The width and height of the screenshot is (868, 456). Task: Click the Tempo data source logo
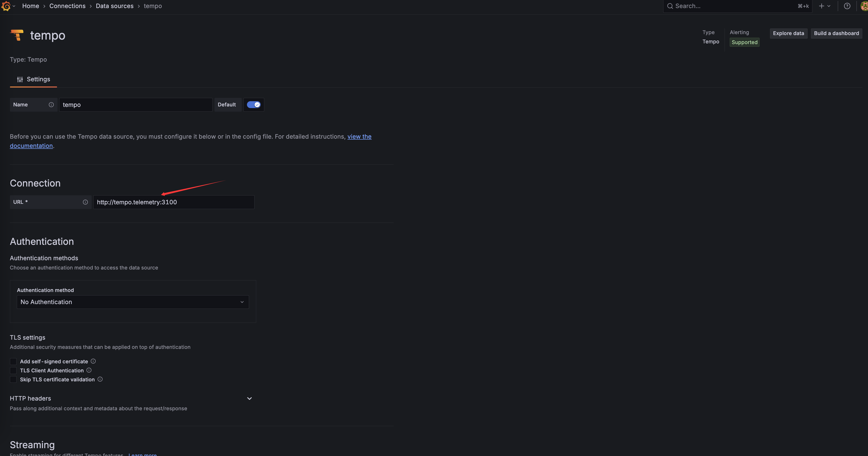click(x=17, y=35)
